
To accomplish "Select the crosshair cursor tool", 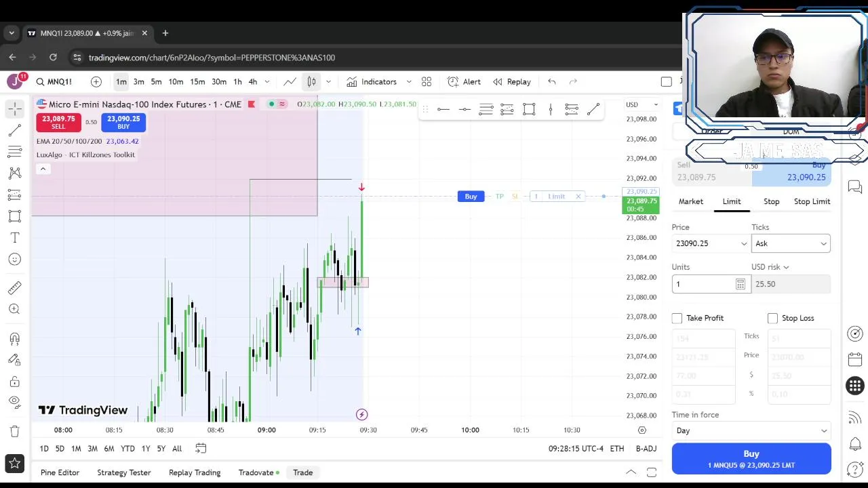I will pos(15,108).
